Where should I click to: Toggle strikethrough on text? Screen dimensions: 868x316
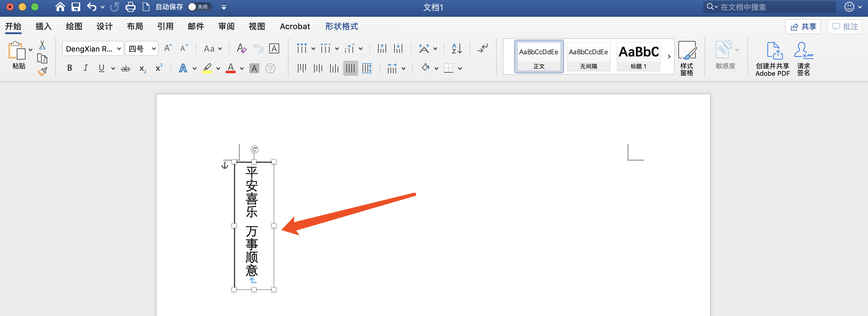(125, 69)
